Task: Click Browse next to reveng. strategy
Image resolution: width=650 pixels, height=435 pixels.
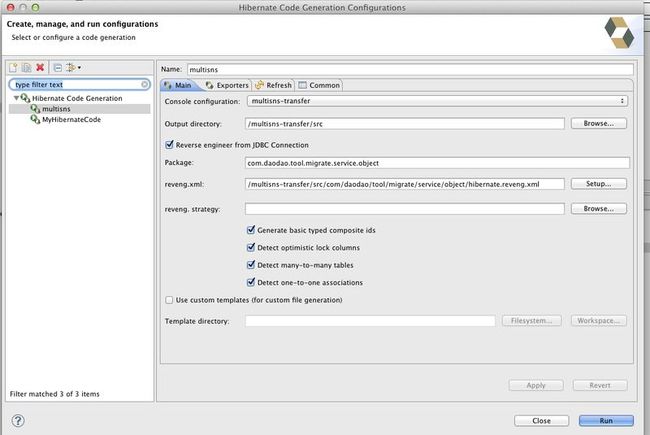Action: tap(599, 209)
